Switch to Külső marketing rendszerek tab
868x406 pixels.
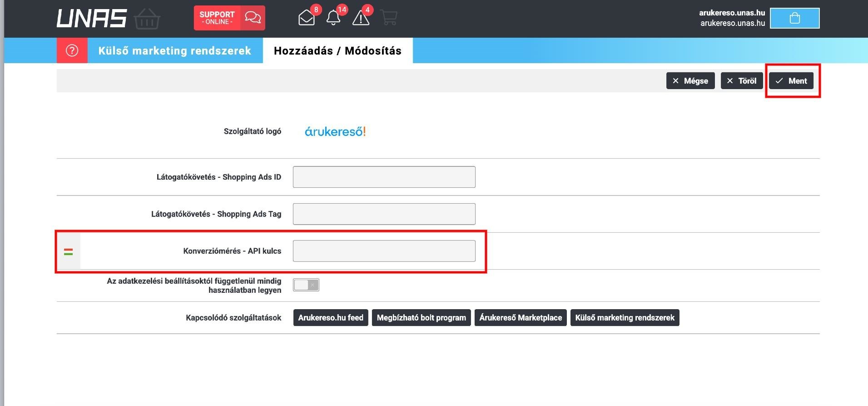[x=175, y=50]
